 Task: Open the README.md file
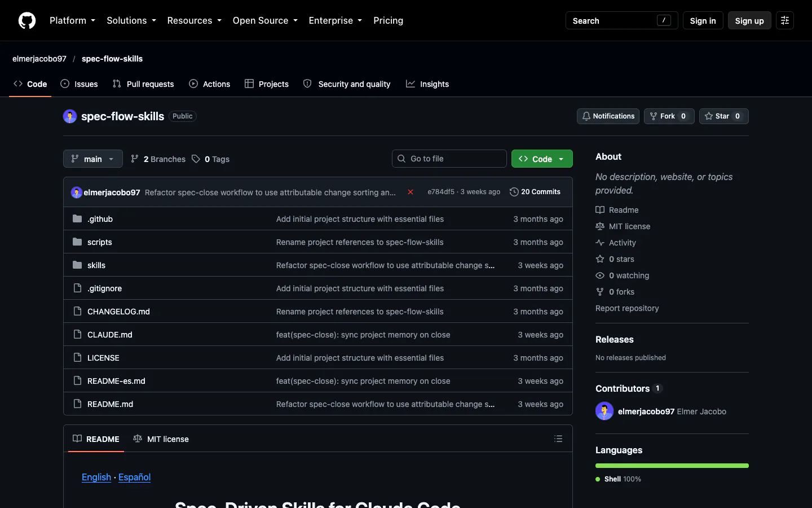pyautogui.click(x=111, y=404)
